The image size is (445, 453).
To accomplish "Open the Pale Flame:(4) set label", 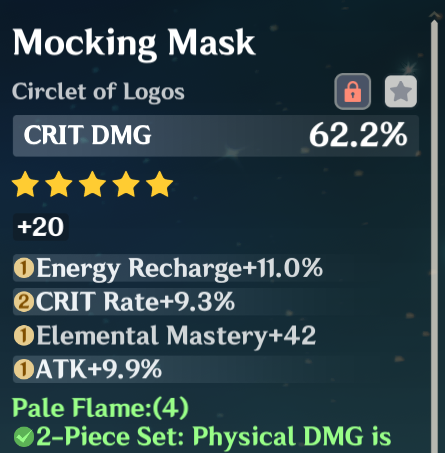I will tap(100, 408).
